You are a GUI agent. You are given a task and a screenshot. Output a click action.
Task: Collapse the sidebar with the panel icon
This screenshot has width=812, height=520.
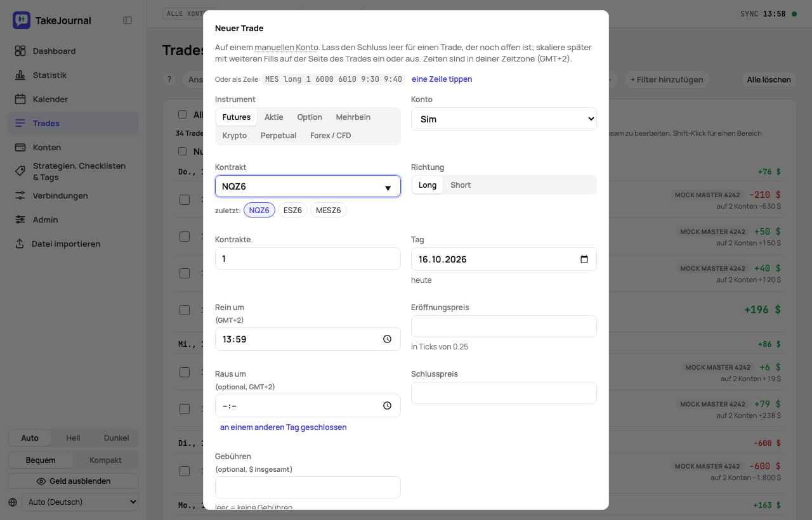click(128, 20)
